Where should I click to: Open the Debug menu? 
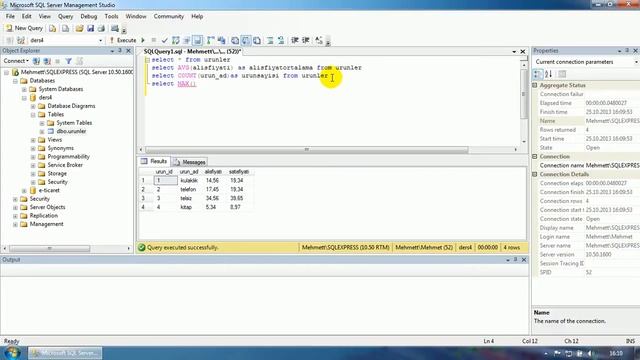(89, 16)
